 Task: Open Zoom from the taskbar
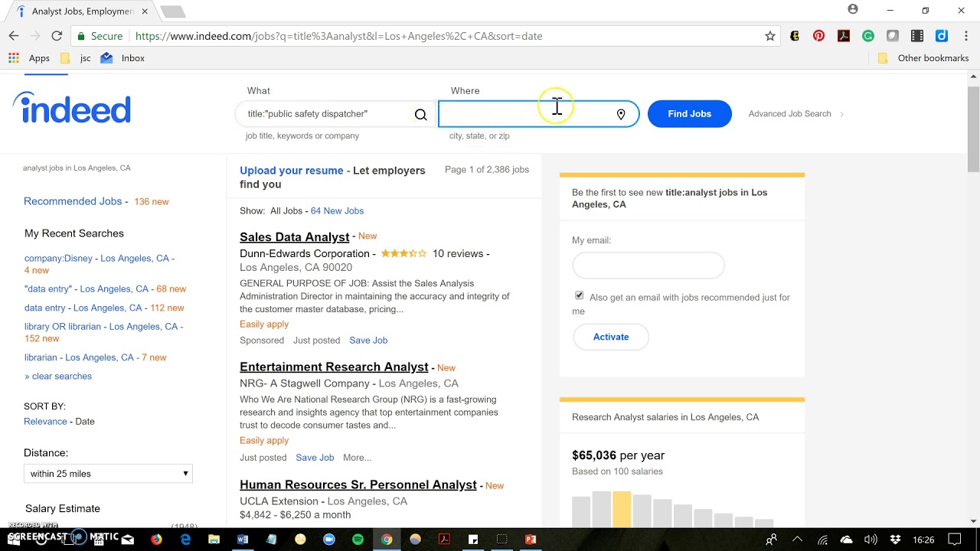(x=329, y=540)
